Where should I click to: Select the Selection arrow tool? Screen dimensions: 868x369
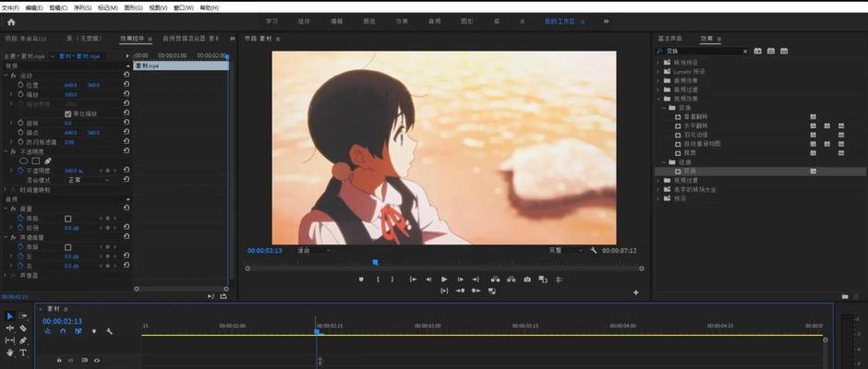[10, 316]
